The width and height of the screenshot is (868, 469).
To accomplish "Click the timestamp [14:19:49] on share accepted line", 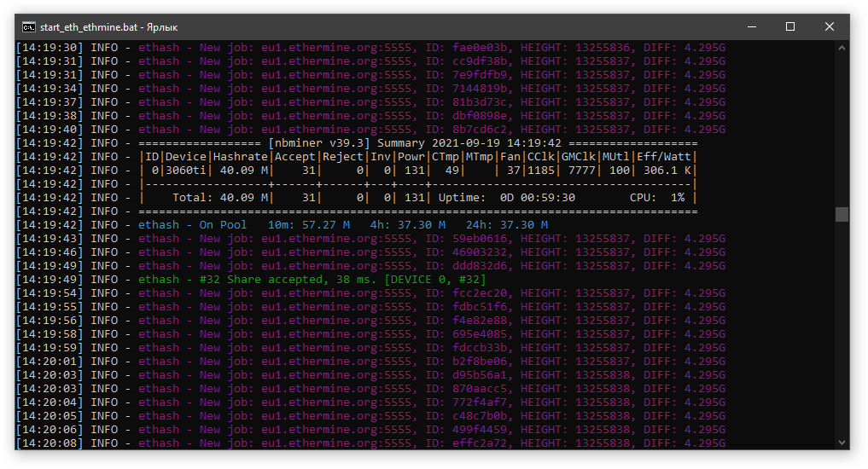I will 50,280.
